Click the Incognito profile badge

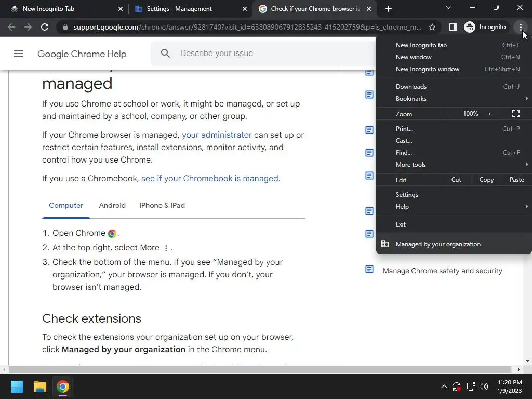[485, 27]
